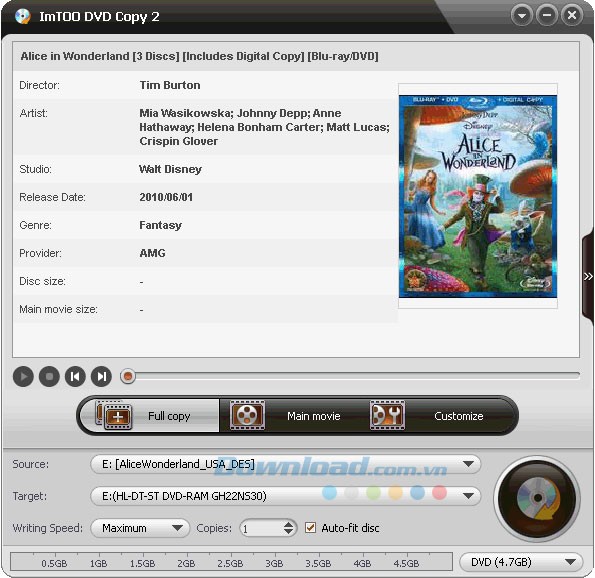The height and width of the screenshot is (578, 595).
Task: Close the ImTOO DVD Copy window
Action: click(x=572, y=16)
